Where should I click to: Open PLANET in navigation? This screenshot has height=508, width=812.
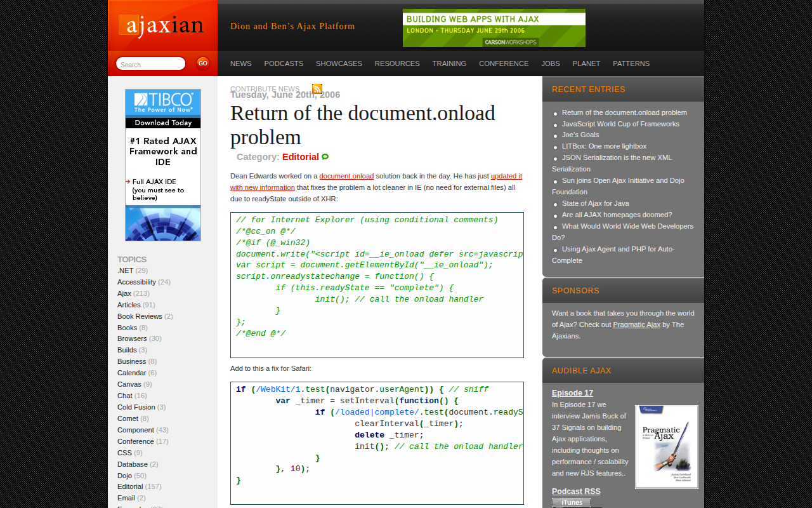tap(586, 63)
